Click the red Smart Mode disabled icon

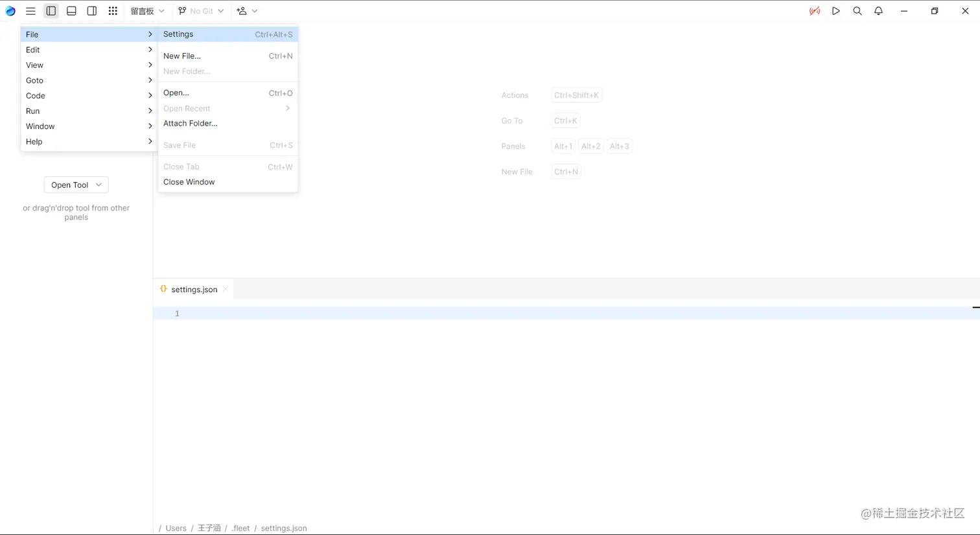815,11
